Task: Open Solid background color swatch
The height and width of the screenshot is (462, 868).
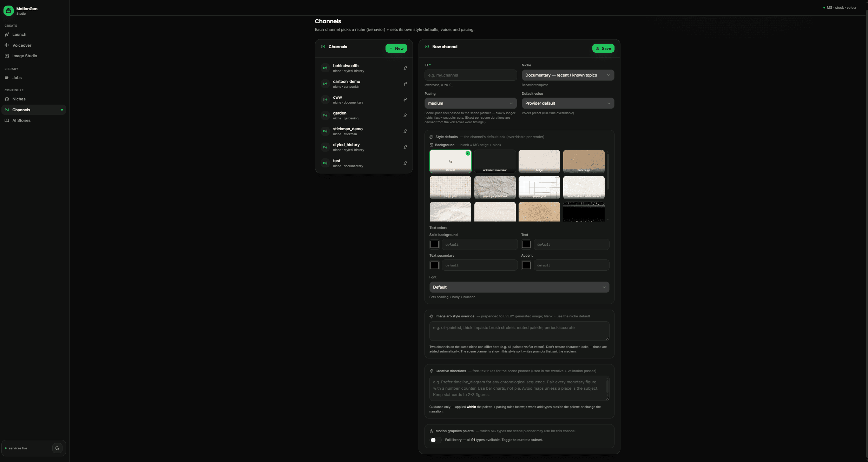Action: (x=434, y=244)
